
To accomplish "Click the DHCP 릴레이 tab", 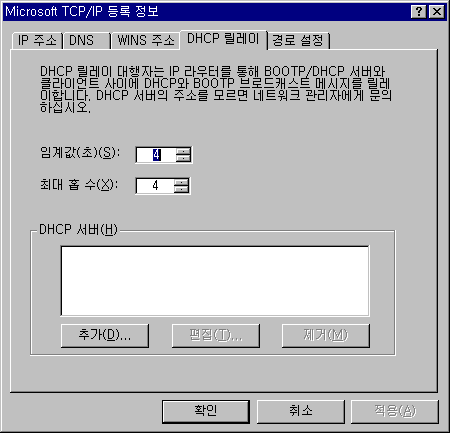I will tap(223, 39).
